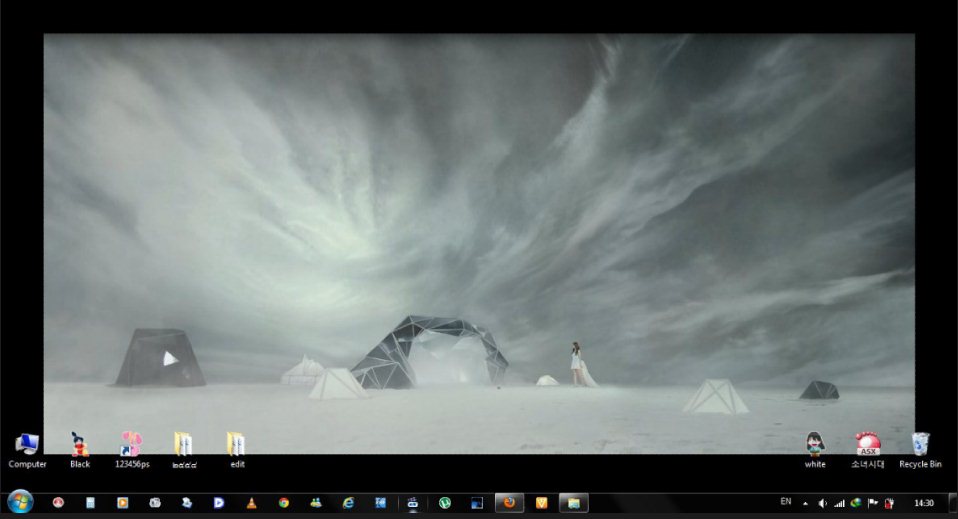The width and height of the screenshot is (958, 519).
Task: Open the EN language indicator
Action: 786,502
